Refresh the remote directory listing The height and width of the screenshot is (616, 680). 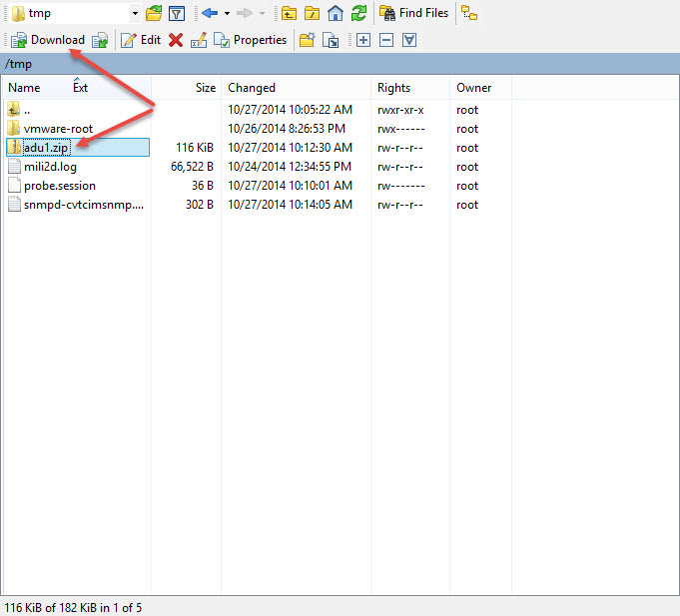coord(358,14)
